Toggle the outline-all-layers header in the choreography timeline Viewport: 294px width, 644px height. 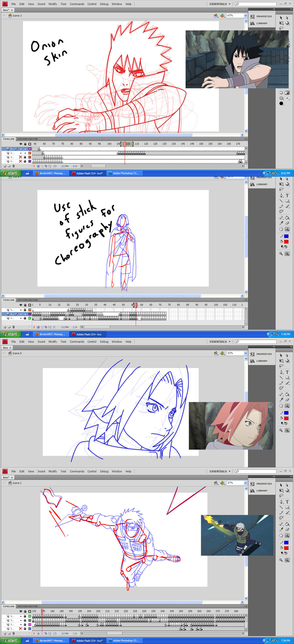coord(30,305)
